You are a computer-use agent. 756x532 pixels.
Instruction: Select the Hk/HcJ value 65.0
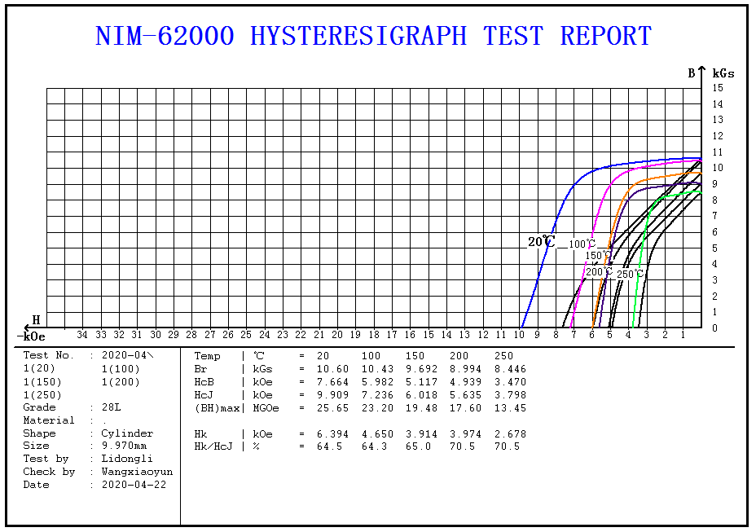pyautogui.click(x=423, y=446)
